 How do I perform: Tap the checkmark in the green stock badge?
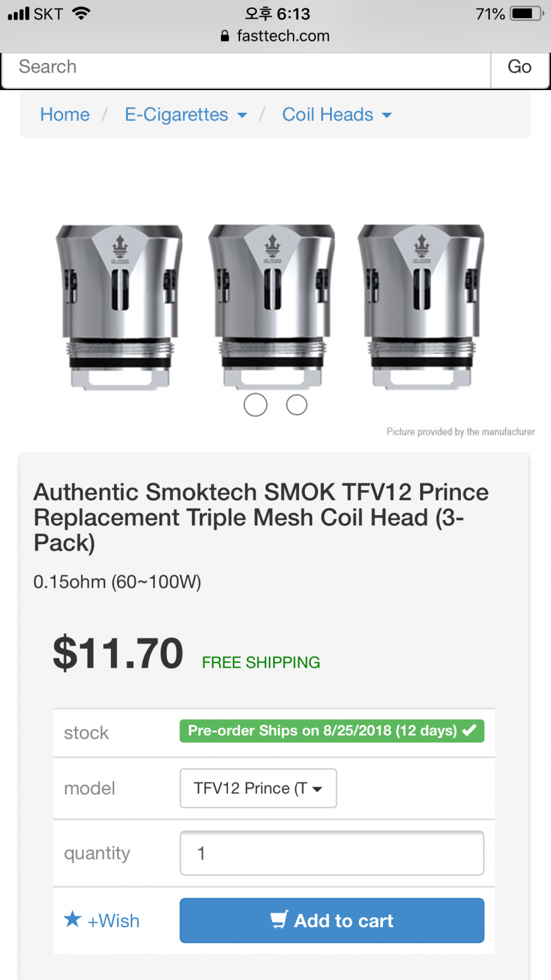(469, 731)
